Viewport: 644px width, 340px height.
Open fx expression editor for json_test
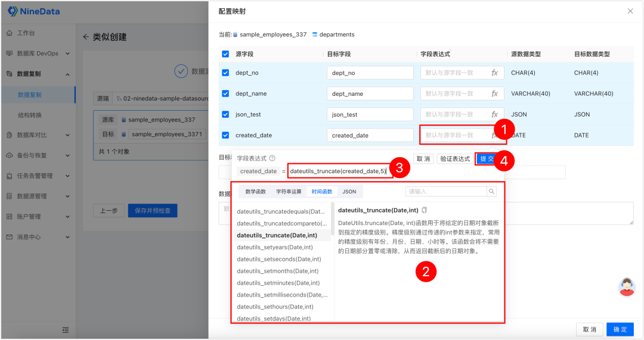pos(494,114)
